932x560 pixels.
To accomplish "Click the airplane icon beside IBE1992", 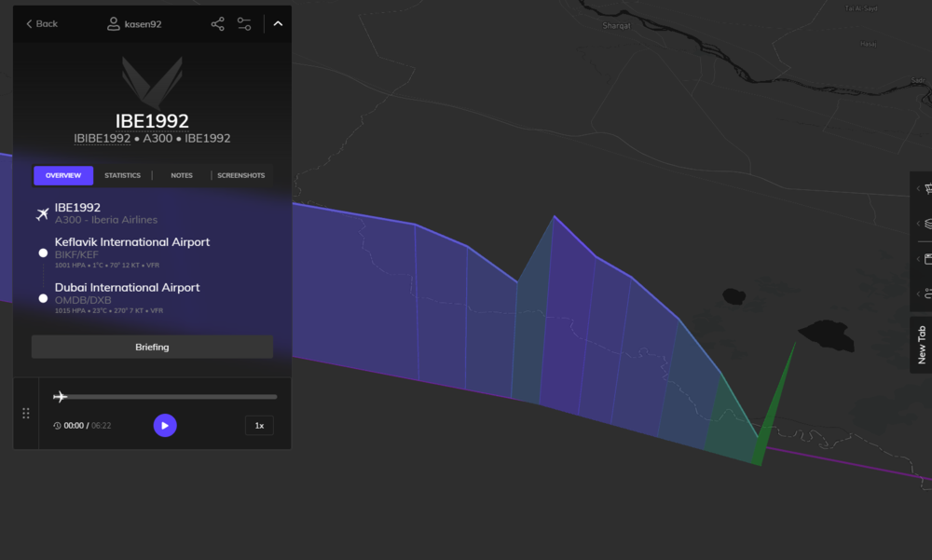I will [x=42, y=214].
